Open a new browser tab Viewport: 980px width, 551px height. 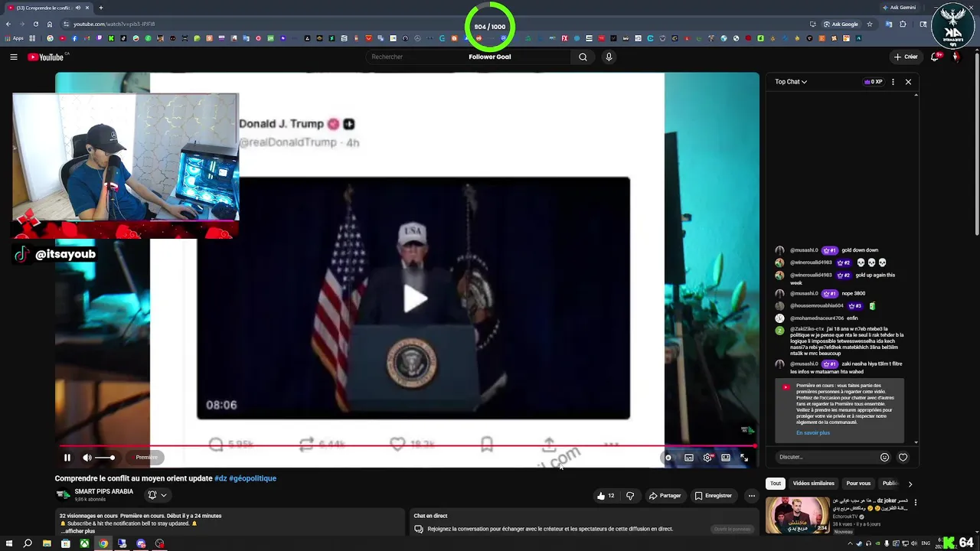[x=100, y=8]
